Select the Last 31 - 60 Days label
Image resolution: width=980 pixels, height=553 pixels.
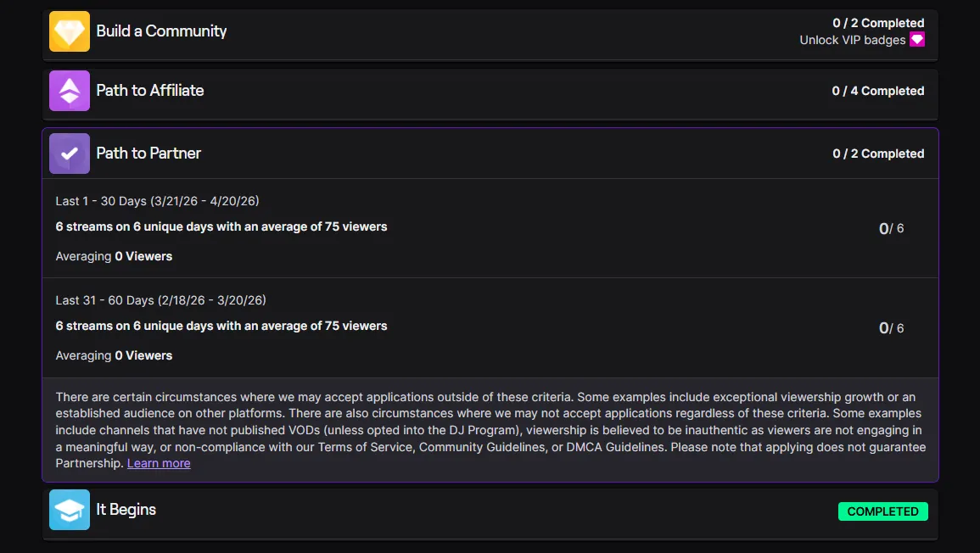click(160, 300)
